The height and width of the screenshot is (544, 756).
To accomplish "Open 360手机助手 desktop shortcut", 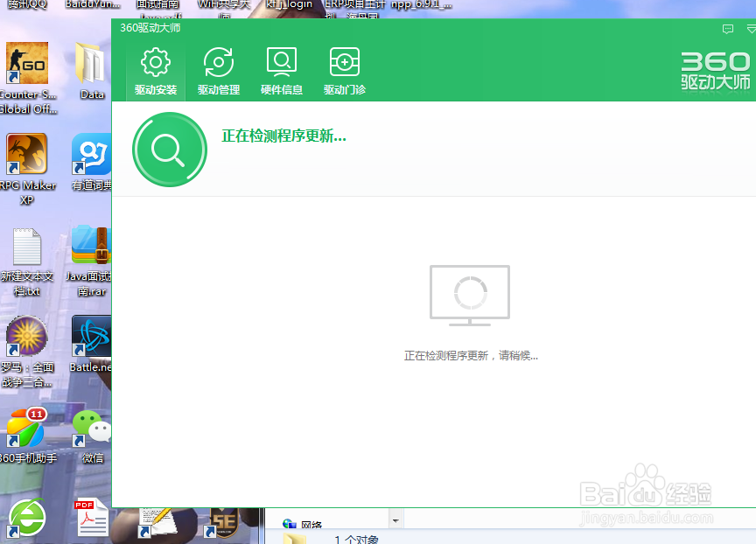I will [x=27, y=436].
